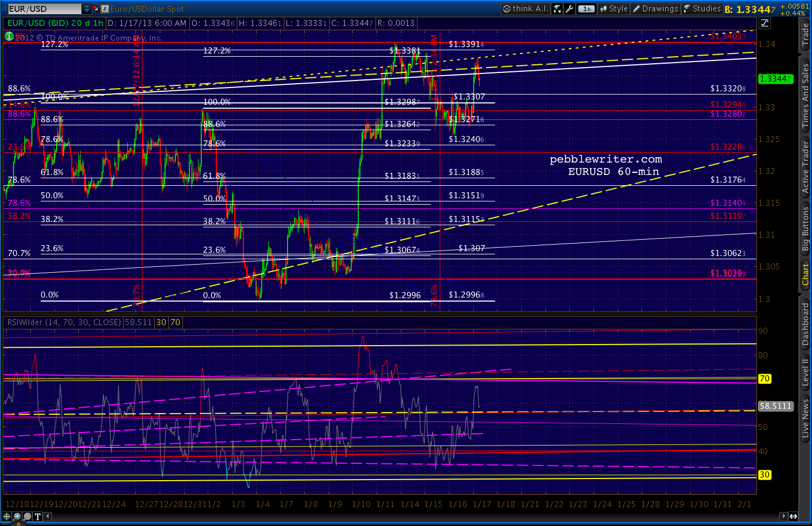Click the yellow 70 overbought label box
Screen dimensions: 812x526
pos(175,322)
